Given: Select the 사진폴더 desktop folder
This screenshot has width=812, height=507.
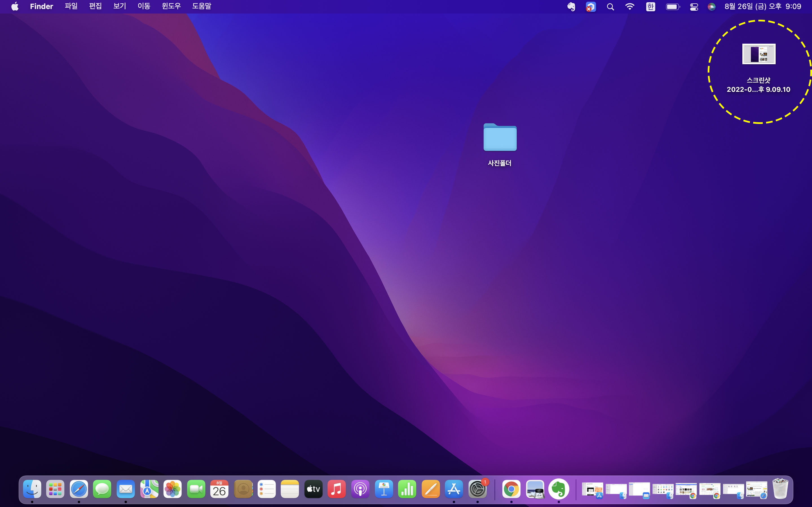Looking at the screenshot, I should pos(500,137).
